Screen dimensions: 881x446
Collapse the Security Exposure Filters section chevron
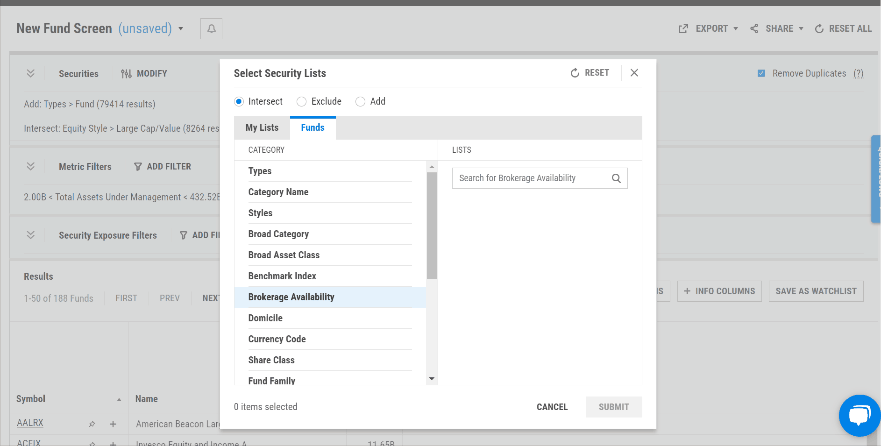[31, 235]
